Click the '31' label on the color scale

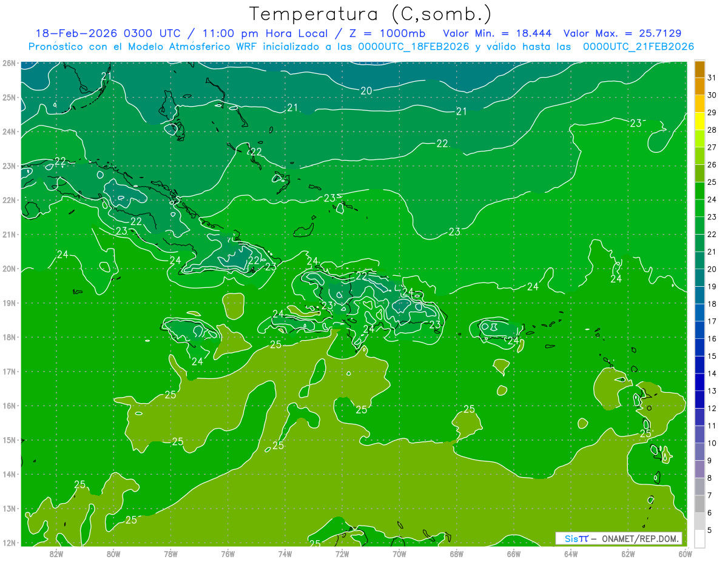click(712, 78)
